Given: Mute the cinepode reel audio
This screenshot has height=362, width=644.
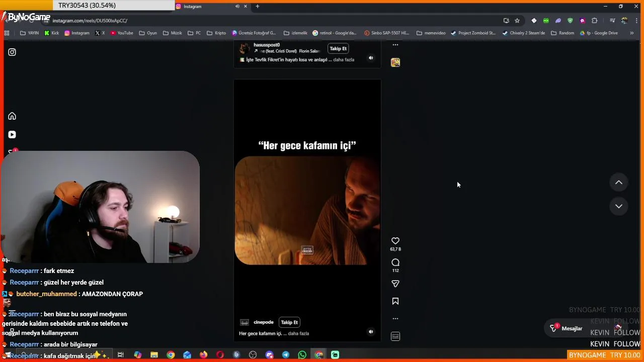Looking at the screenshot, I should click(x=371, y=332).
